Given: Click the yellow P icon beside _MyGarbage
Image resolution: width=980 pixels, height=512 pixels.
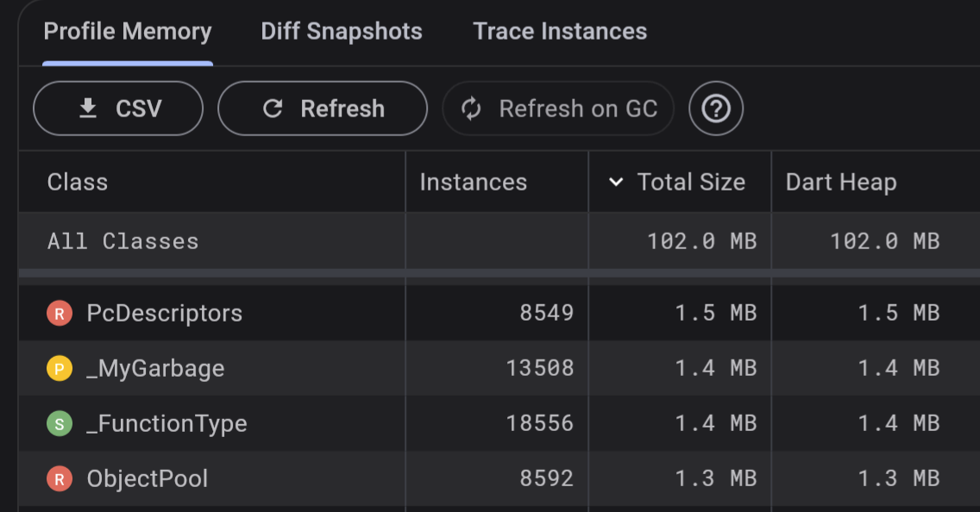Looking at the screenshot, I should coord(59,369).
